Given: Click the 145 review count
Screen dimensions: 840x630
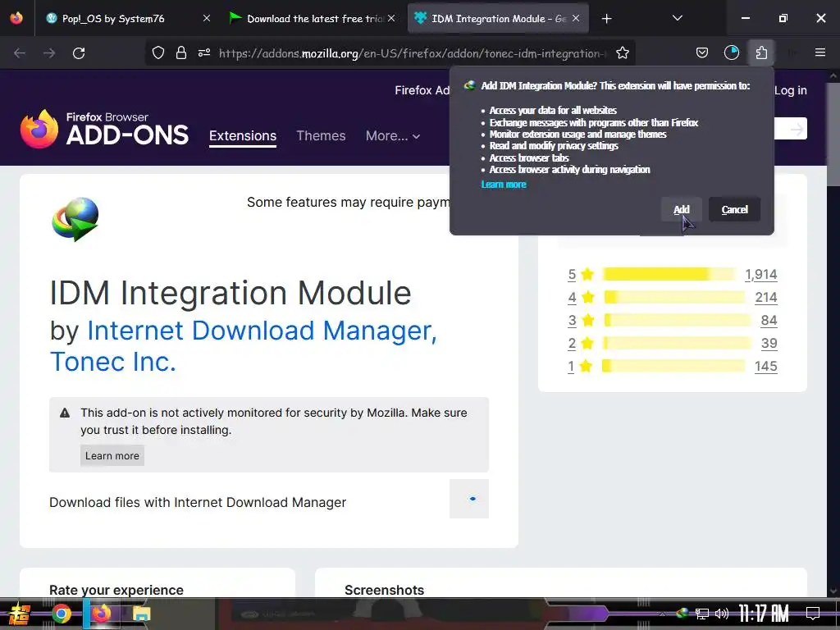Looking at the screenshot, I should point(765,367).
